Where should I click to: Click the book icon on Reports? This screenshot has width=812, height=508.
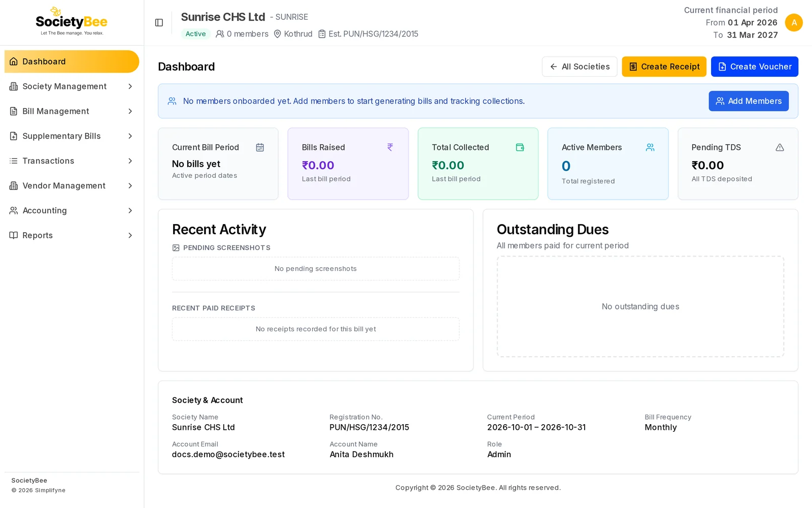point(14,235)
